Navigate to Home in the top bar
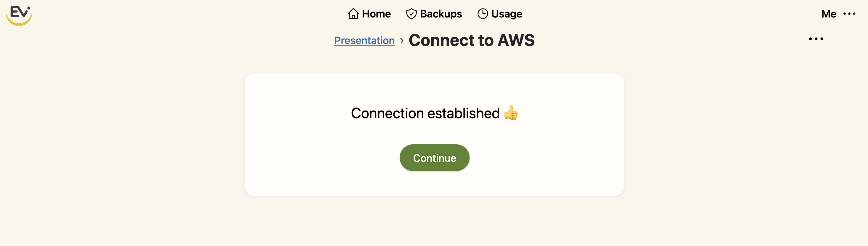 [369, 14]
